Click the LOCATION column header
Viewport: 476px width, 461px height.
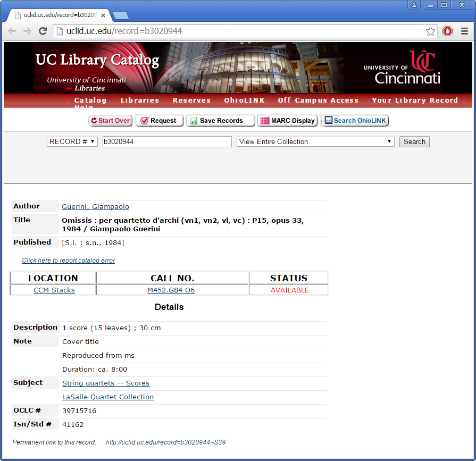click(x=53, y=278)
